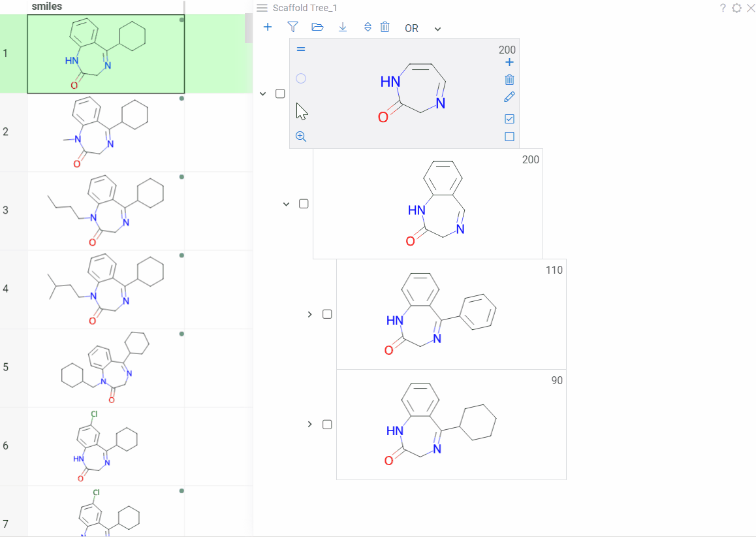Click the plus icon in the Scaffold Tree toolbar

(x=268, y=27)
